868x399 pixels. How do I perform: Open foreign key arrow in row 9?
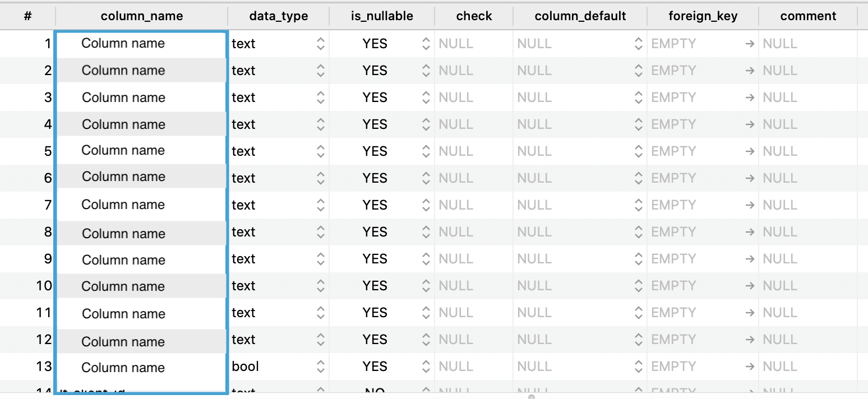(x=750, y=259)
